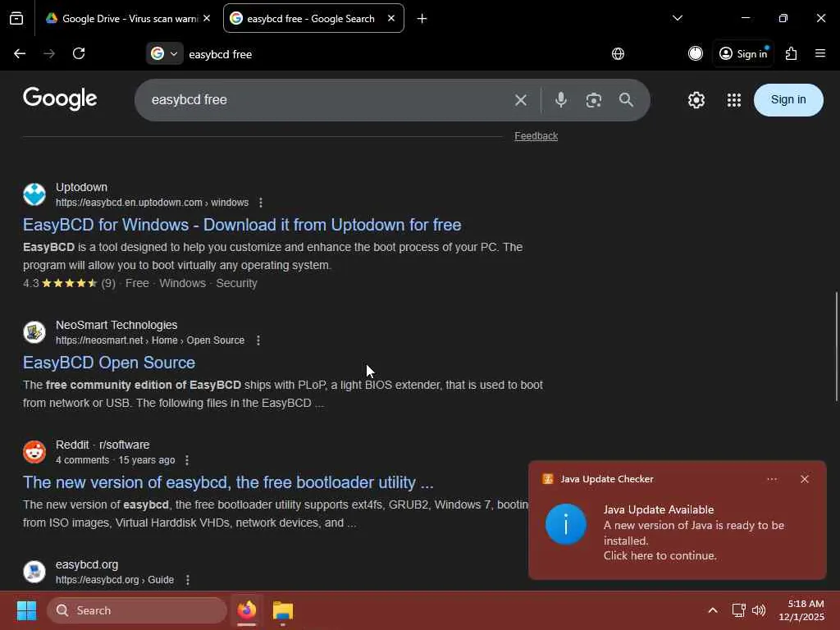The width and height of the screenshot is (840, 630).
Task: Click the taskbar Search box
Action: pos(137,610)
